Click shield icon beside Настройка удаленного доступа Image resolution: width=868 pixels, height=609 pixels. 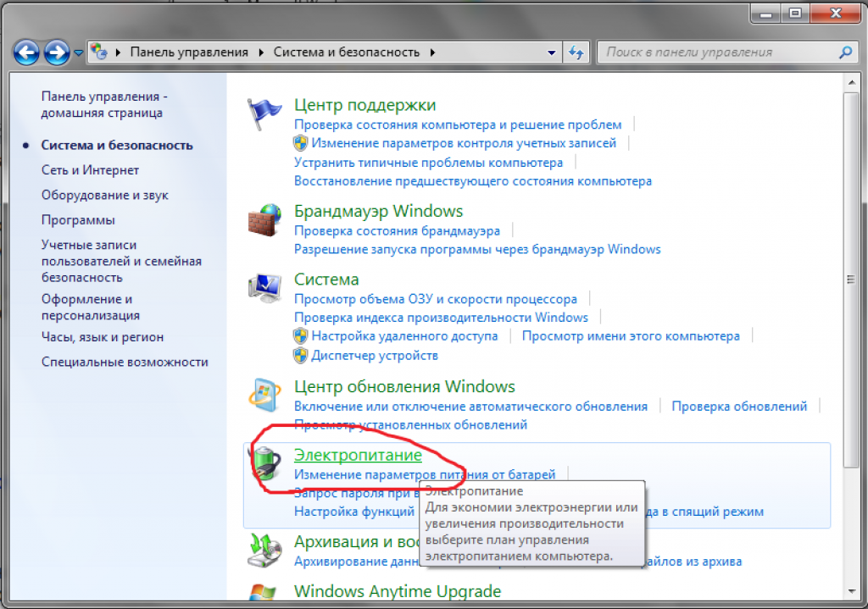coord(300,336)
